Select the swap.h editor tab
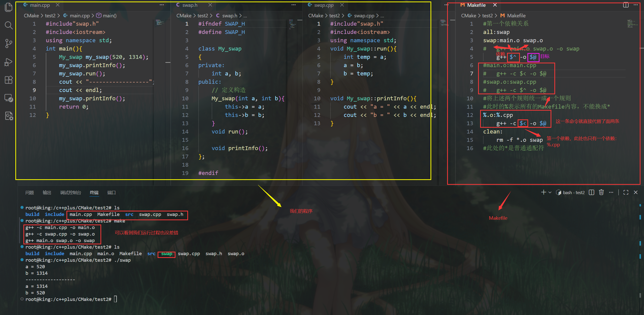 click(x=190, y=5)
